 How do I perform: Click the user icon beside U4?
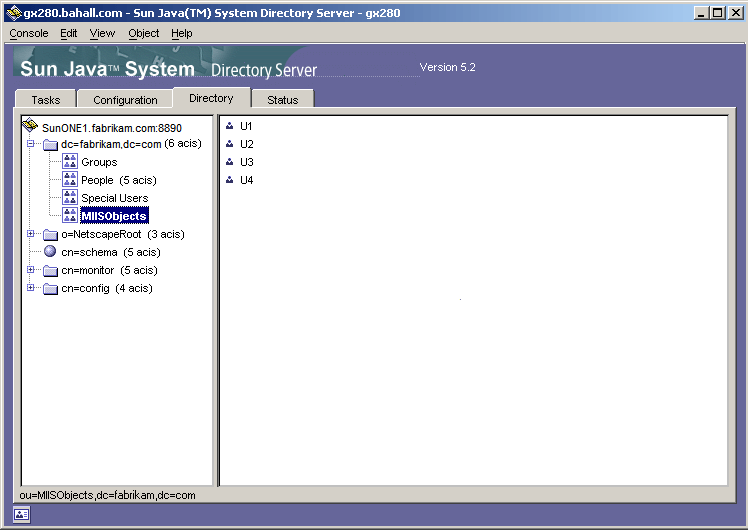pos(229,180)
